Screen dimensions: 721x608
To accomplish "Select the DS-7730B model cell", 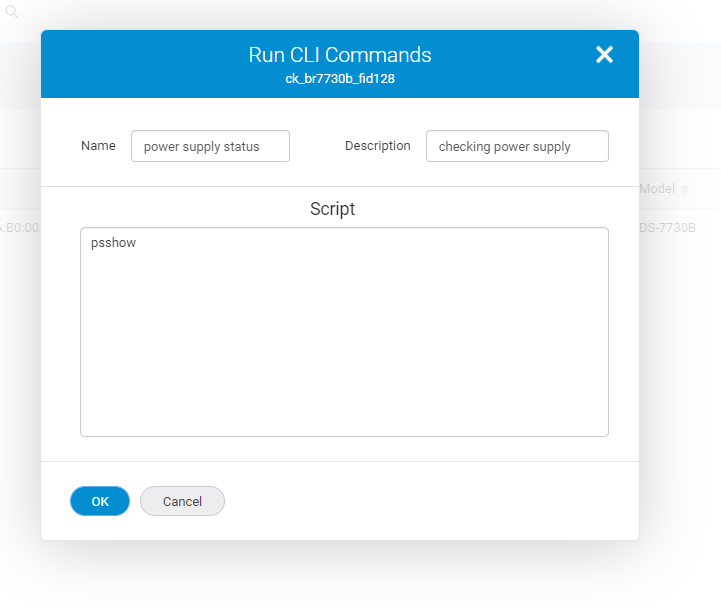I will [x=667, y=228].
